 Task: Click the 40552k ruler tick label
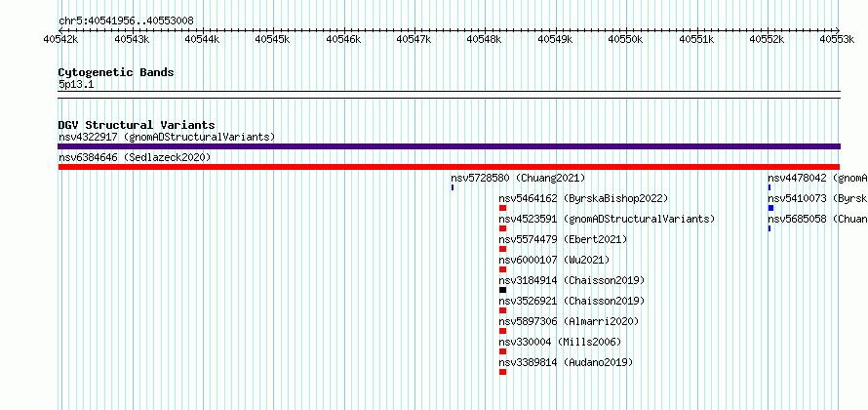click(767, 39)
